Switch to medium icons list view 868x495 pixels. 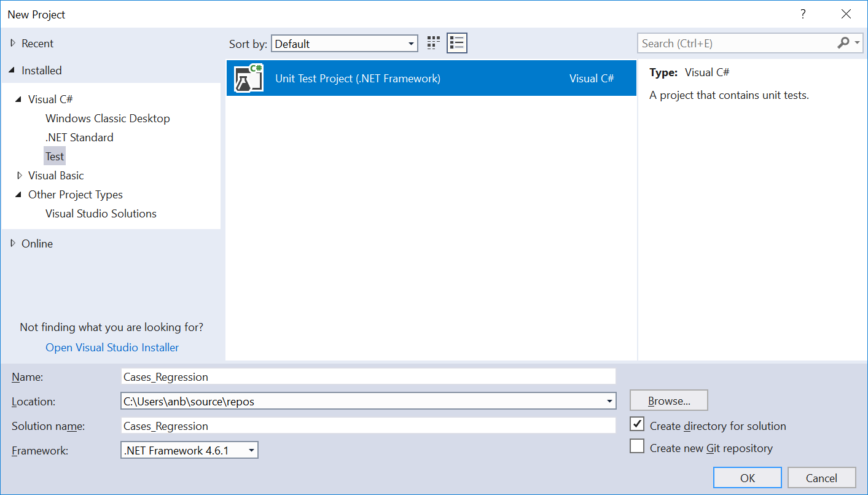coord(456,43)
